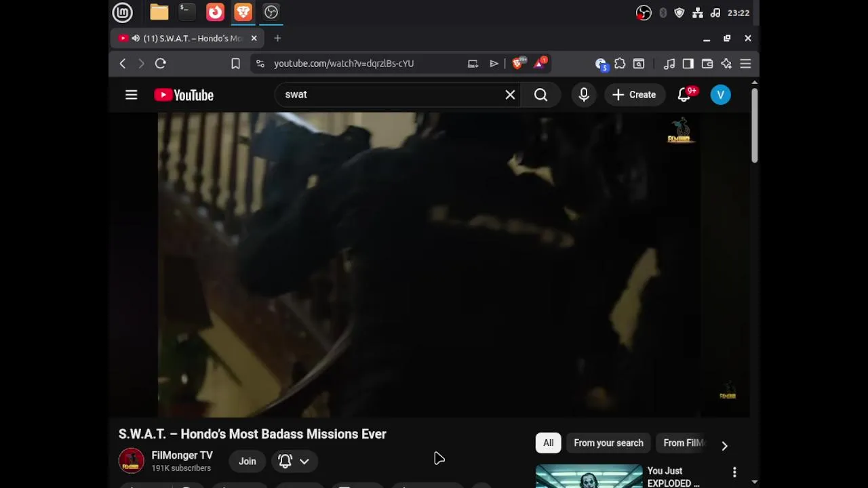Run the YouTube search magnifier button
Screen dimensions: 868x488
coord(541,95)
